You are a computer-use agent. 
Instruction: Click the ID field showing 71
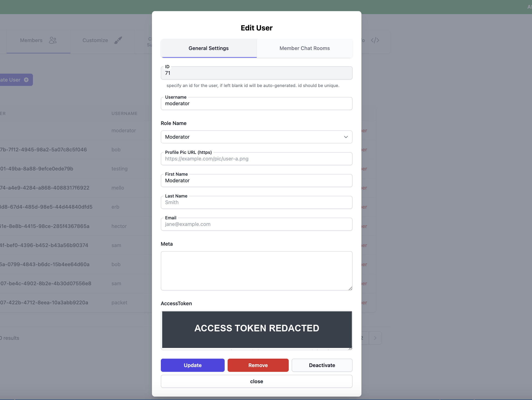256,73
